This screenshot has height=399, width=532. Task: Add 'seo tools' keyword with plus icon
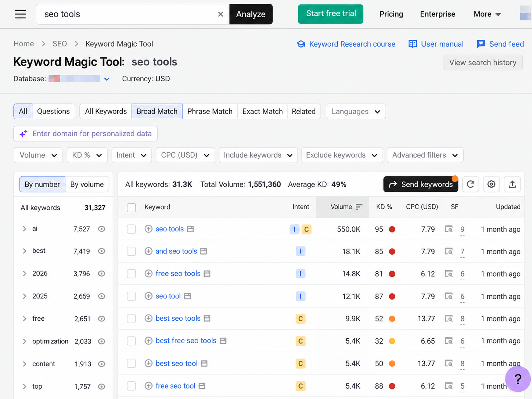pos(148,229)
